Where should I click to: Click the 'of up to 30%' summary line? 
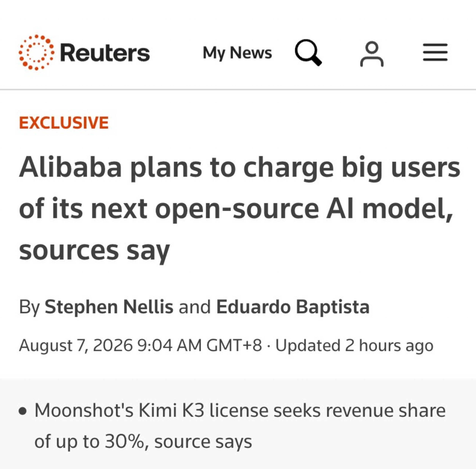(143, 442)
